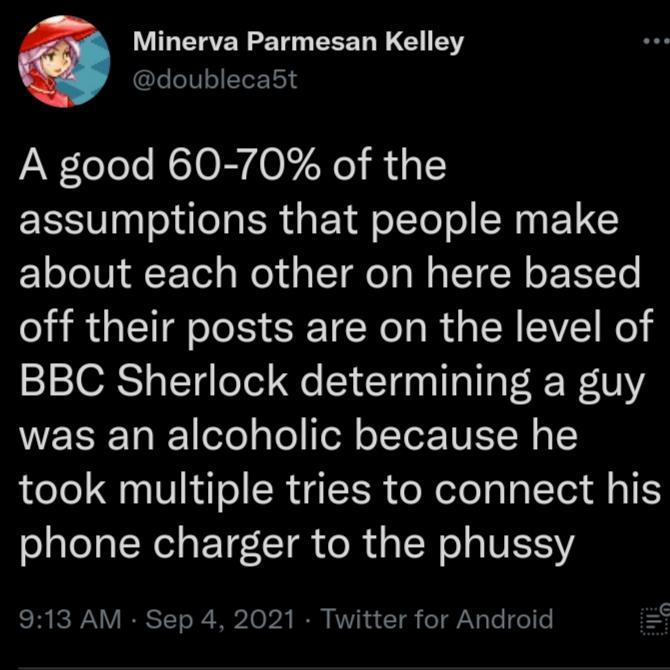Click the @doubleca5t handle
The height and width of the screenshot is (670, 670).
[215, 80]
